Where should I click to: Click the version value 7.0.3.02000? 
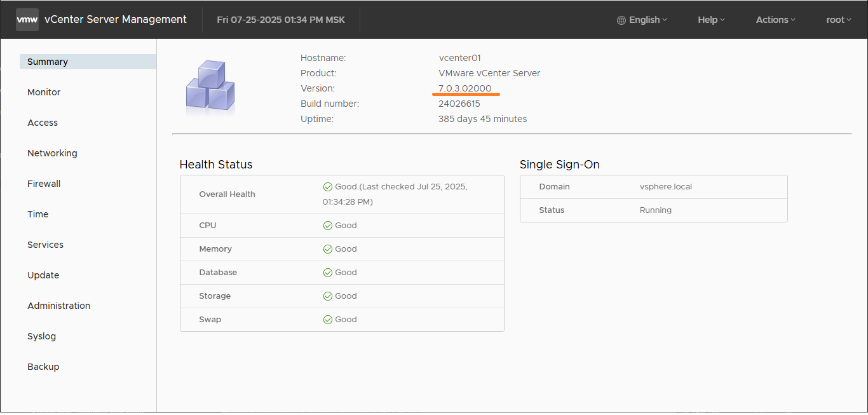click(x=465, y=88)
